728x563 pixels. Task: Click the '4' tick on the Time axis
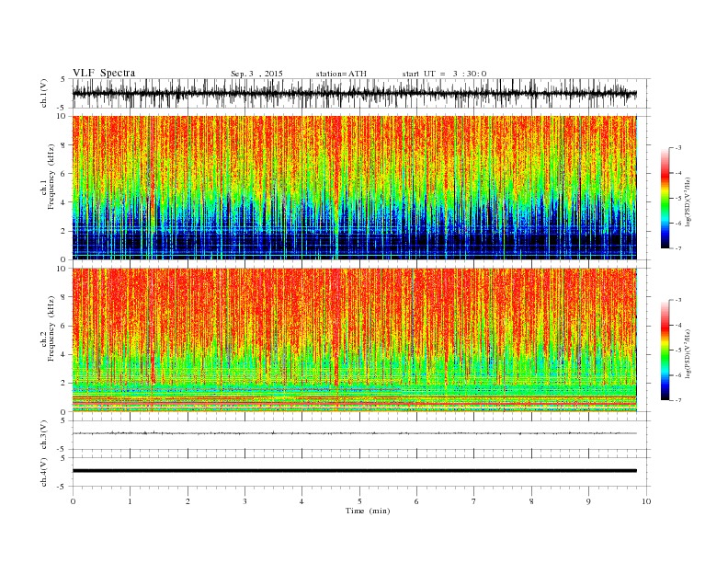point(301,501)
